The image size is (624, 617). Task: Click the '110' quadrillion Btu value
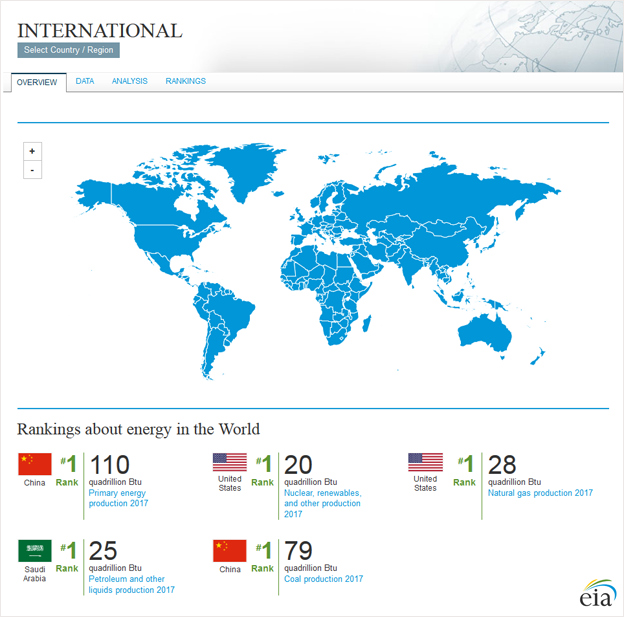point(109,465)
